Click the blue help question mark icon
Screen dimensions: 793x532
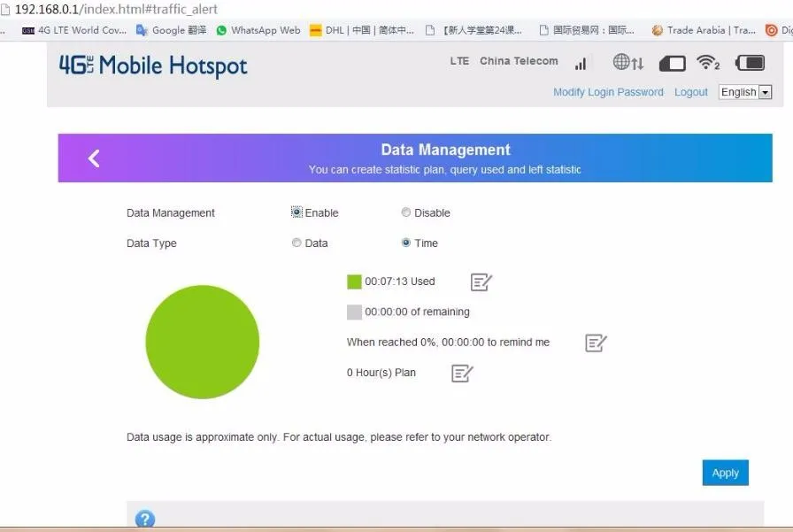(145, 520)
